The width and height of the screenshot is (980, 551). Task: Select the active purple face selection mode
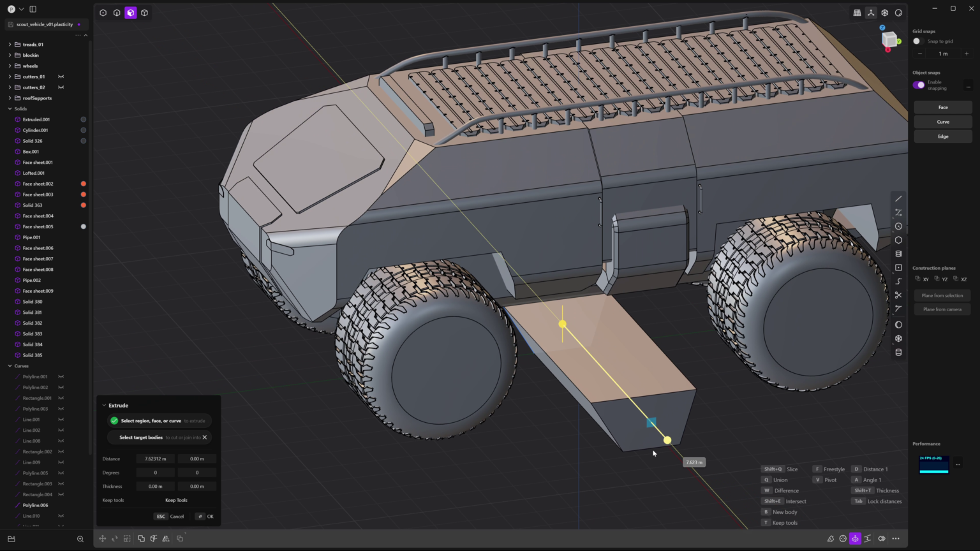131,13
